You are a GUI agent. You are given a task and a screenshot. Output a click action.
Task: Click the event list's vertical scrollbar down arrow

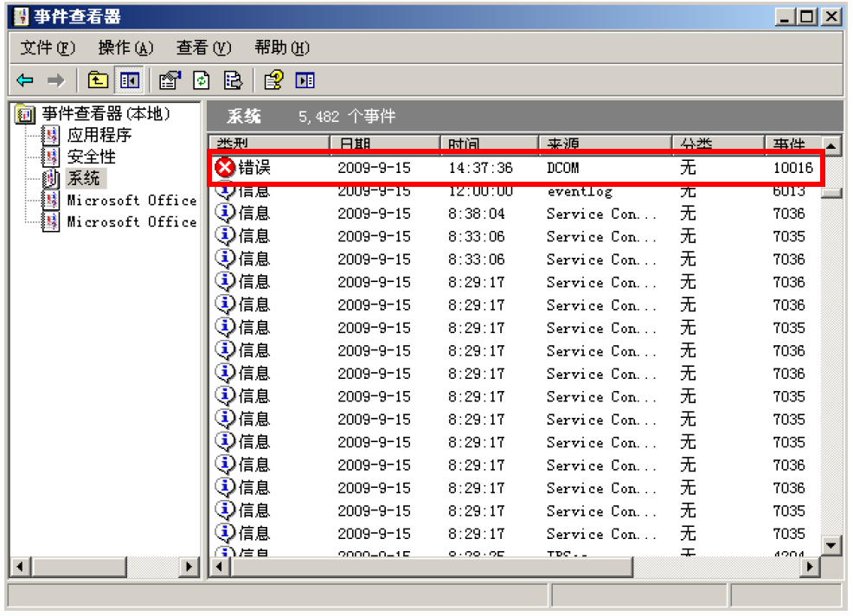(831, 544)
